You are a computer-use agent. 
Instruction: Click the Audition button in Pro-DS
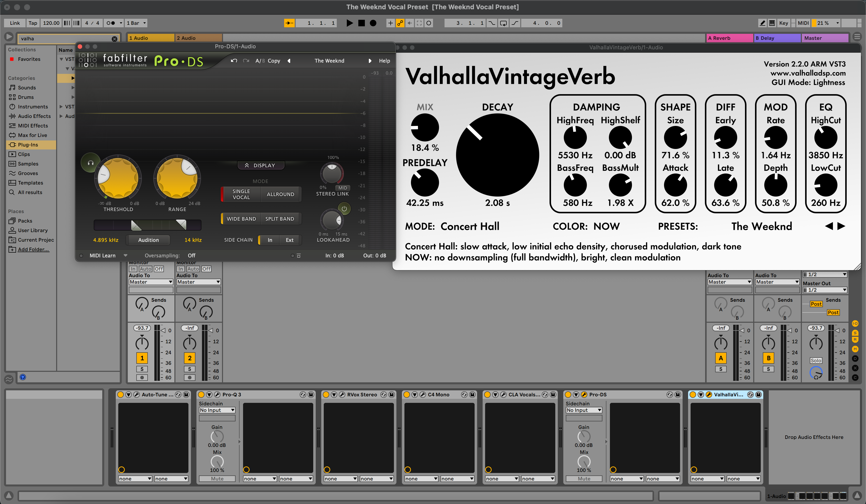coord(148,240)
